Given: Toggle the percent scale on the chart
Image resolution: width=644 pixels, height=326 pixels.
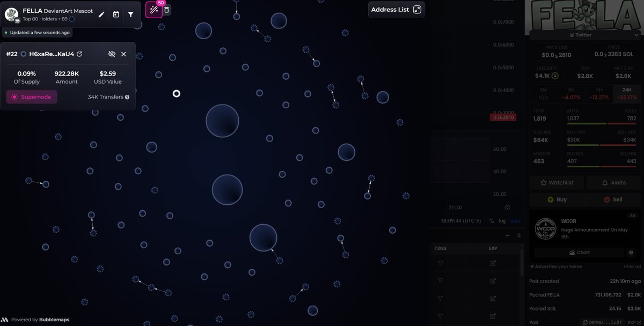Looking at the screenshot, I should click(x=491, y=220).
